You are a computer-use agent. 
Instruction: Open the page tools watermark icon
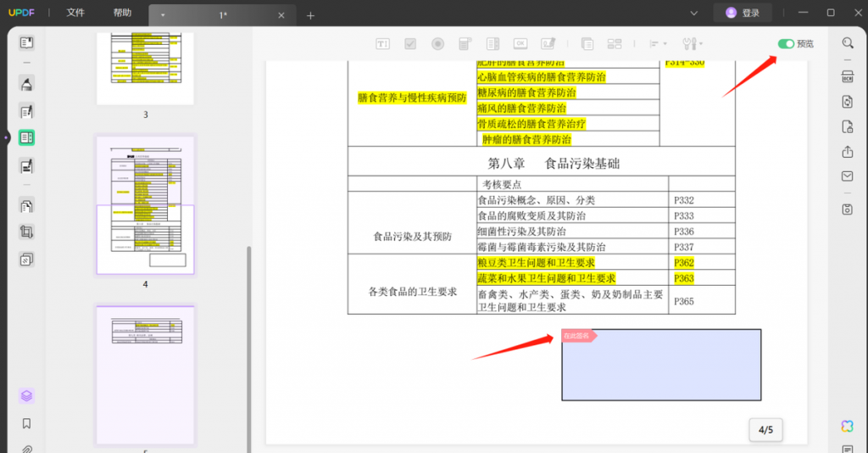(26, 260)
